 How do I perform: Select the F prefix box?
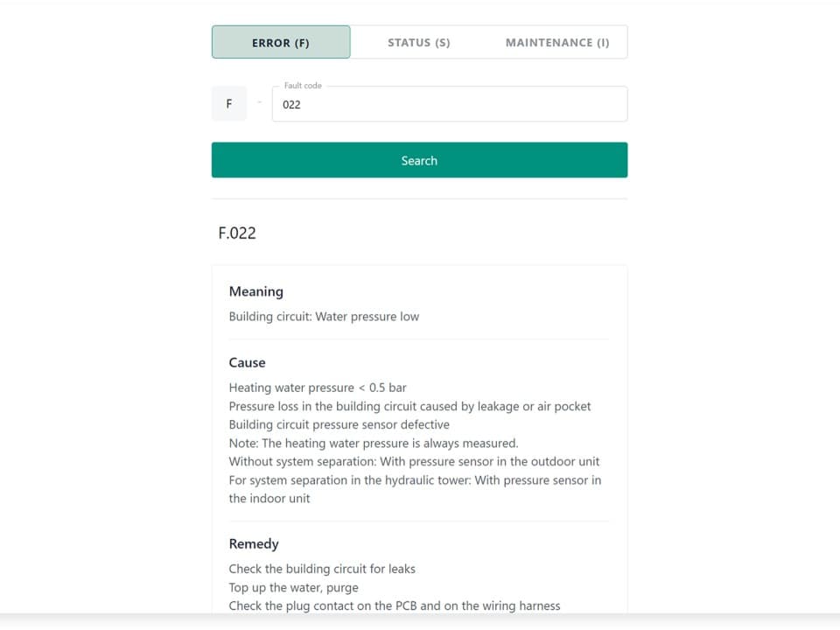tap(228, 103)
